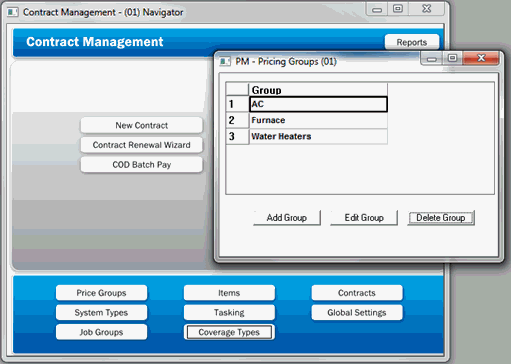The height and width of the screenshot is (364, 511).
Task: Open Global Settings
Action: coord(357,312)
